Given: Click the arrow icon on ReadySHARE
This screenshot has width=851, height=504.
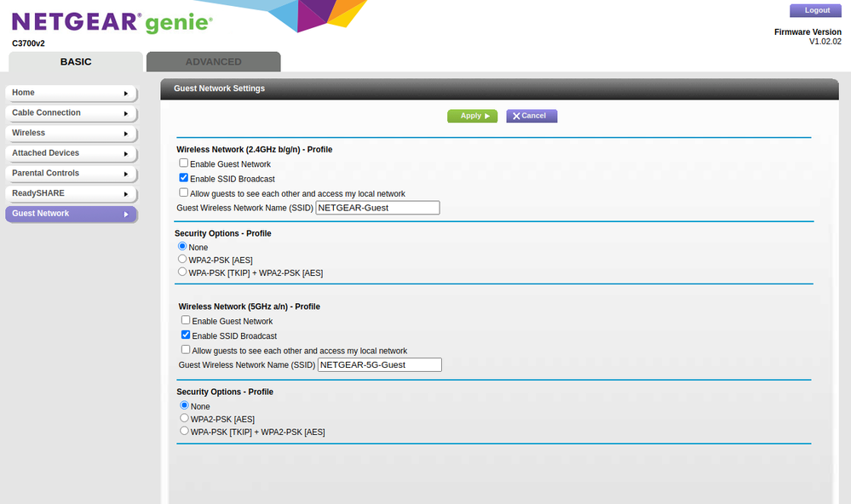Looking at the screenshot, I should click(128, 193).
